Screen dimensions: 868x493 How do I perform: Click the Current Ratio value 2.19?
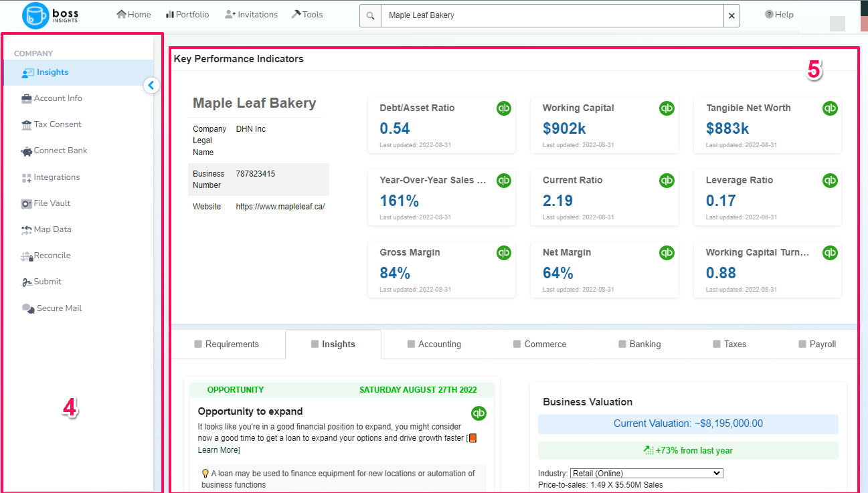(558, 201)
